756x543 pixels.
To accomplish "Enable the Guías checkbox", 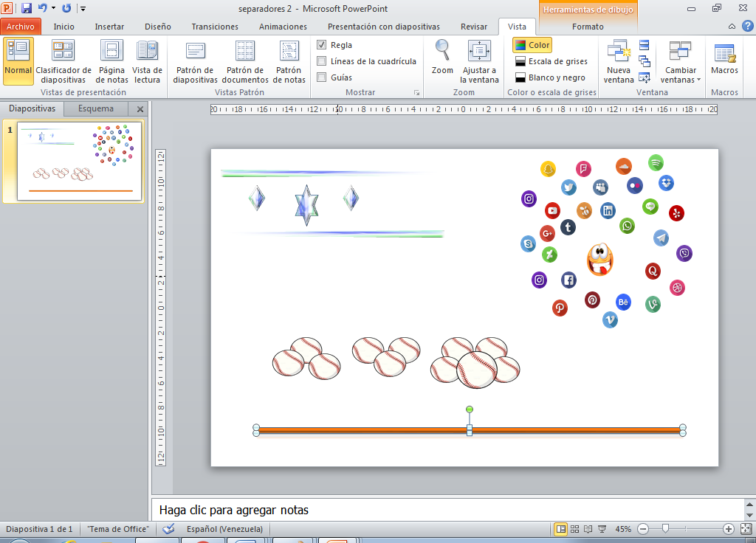I will (x=322, y=77).
